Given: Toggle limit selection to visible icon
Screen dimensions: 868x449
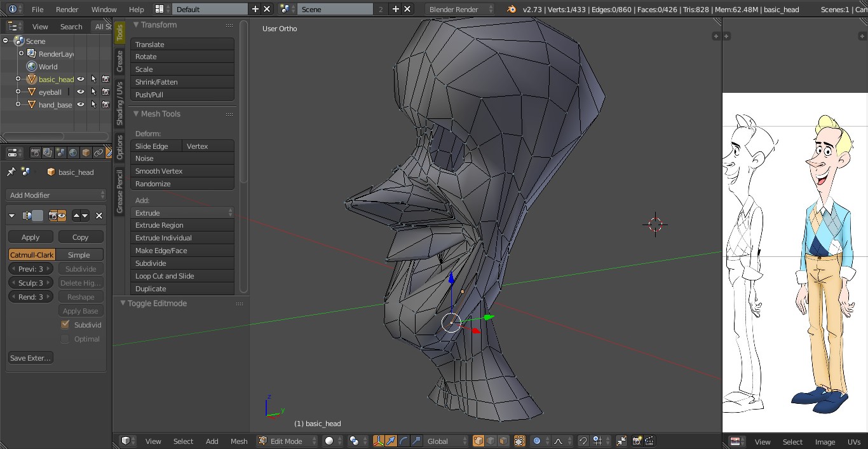Looking at the screenshot, I should point(520,441).
